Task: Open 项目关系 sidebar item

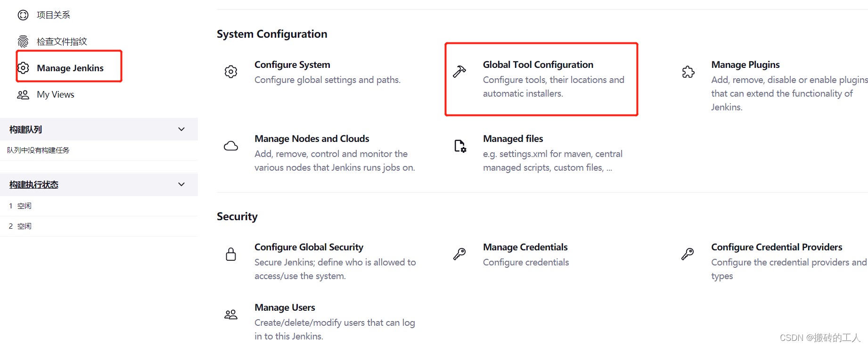Action: coord(53,15)
